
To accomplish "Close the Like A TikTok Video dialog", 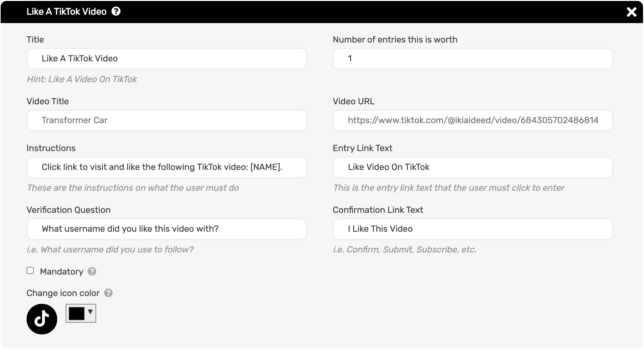I will [x=631, y=12].
